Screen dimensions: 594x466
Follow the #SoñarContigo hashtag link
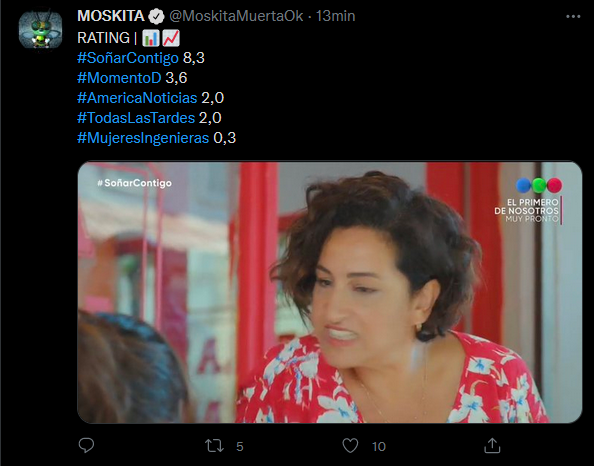coord(128,58)
